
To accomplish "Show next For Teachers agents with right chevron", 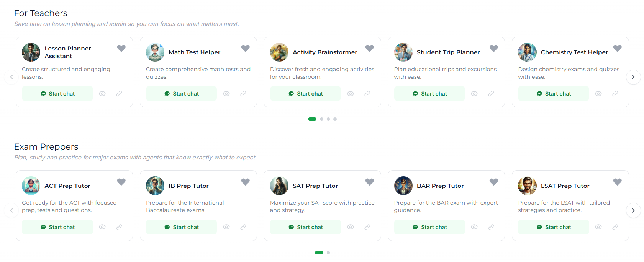I will (633, 77).
